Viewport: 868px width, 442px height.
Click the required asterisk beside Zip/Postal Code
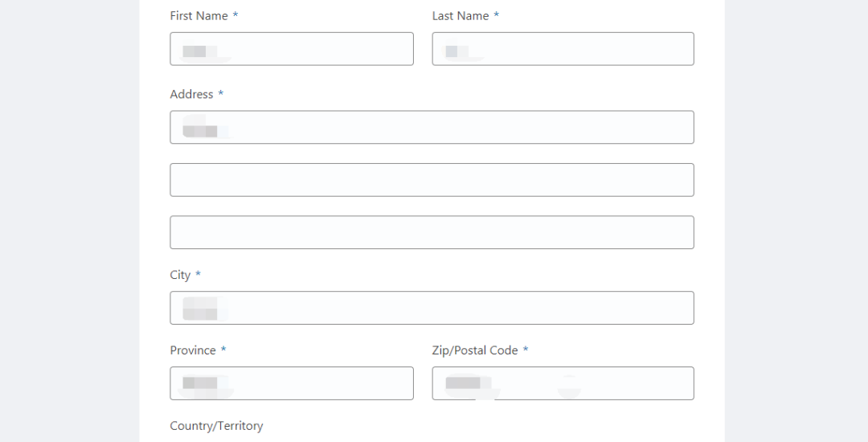[x=526, y=350]
